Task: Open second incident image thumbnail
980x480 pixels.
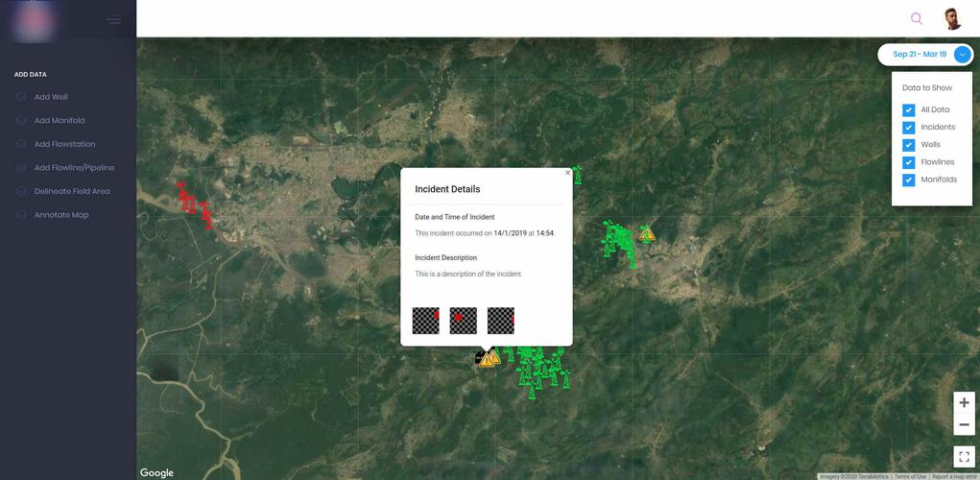Action: pyautogui.click(x=464, y=321)
